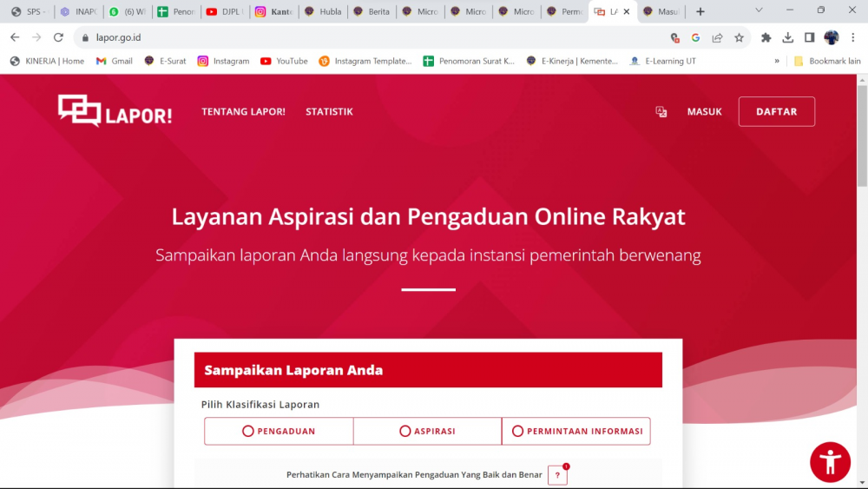Open the Chrome profile avatar
The height and width of the screenshot is (489, 868).
[832, 37]
